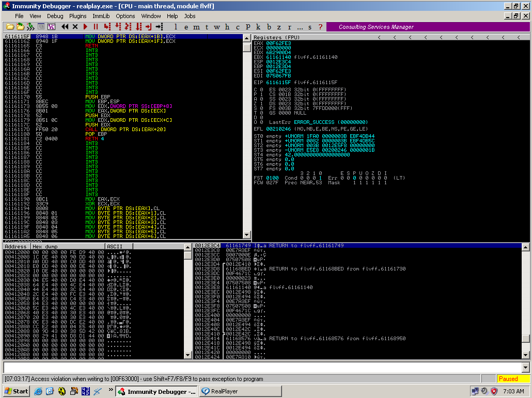Run the program with the red play icon

86,27
